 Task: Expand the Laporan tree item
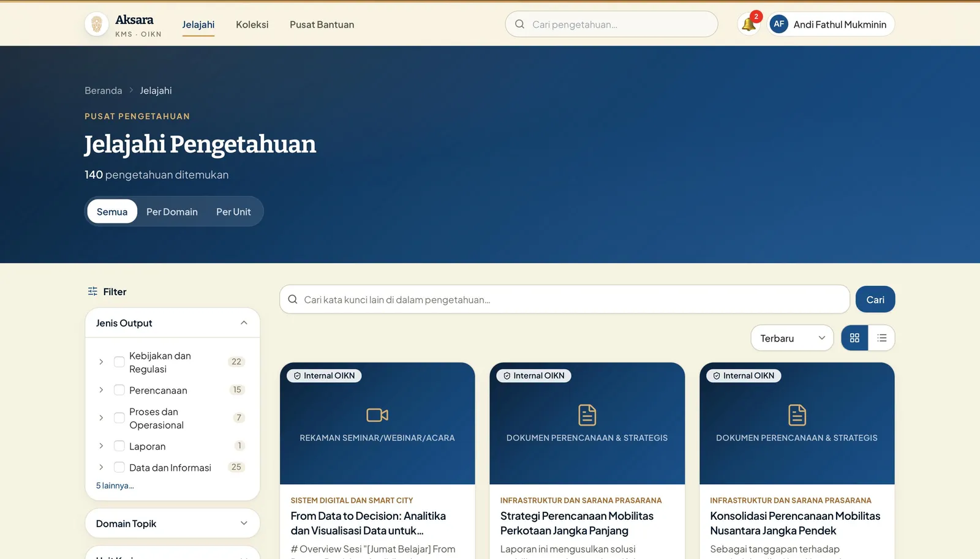(101, 446)
